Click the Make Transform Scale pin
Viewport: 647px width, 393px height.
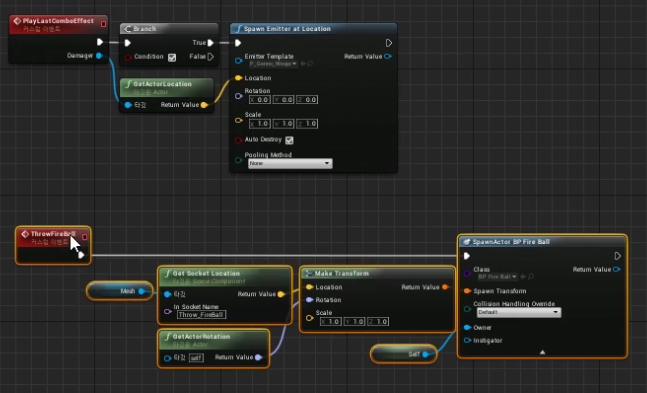(309, 318)
